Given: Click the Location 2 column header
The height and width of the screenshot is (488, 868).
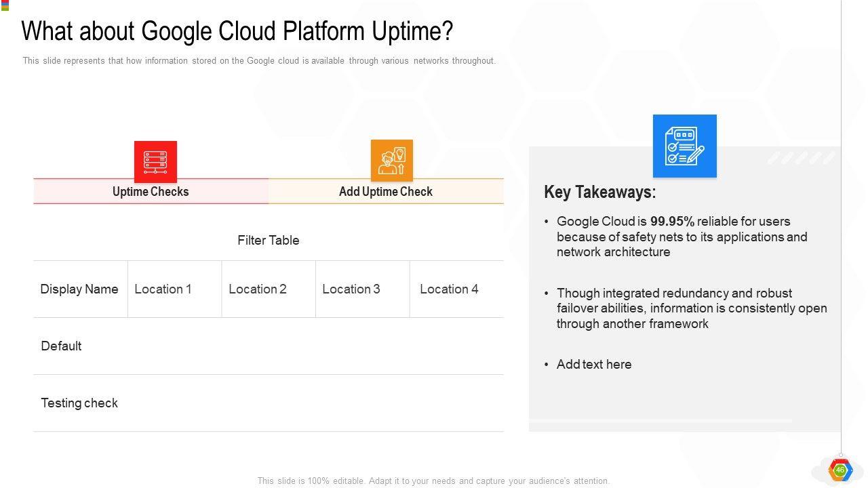Looking at the screenshot, I should (x=258, y=289).
